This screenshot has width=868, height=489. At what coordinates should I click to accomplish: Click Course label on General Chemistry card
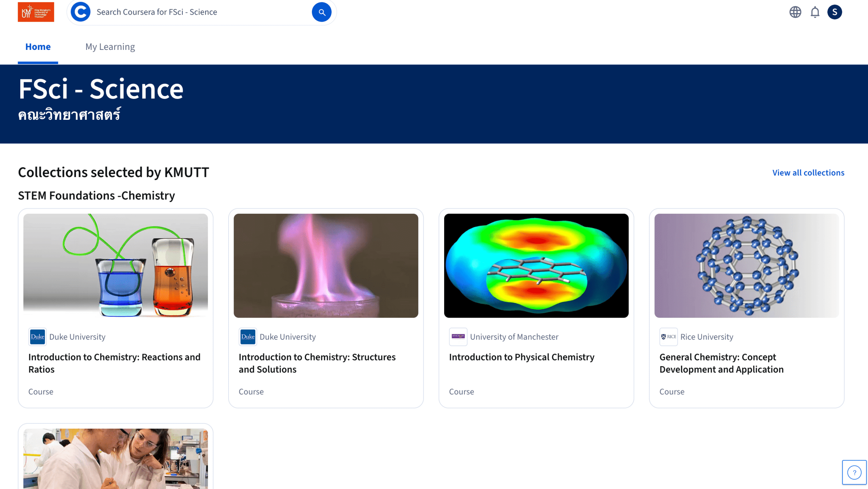pyautogui.click(x=672, y=392)
